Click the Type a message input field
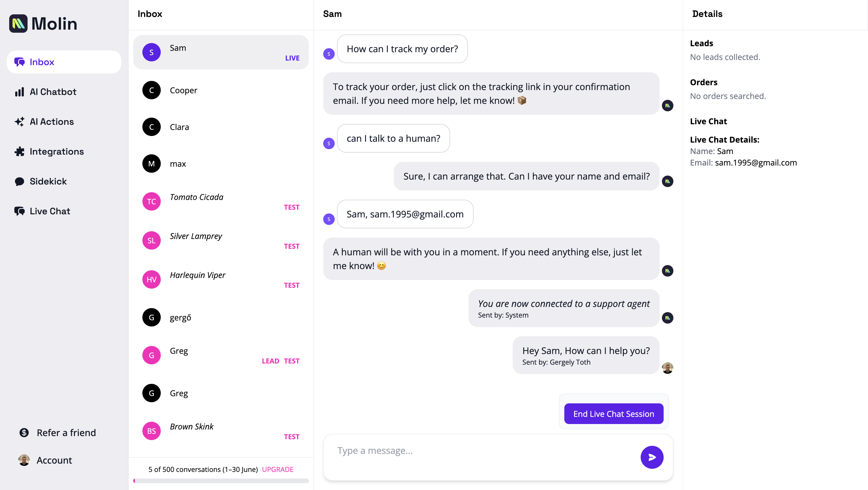This screenshot has width=868, height=490. (438, 451)
